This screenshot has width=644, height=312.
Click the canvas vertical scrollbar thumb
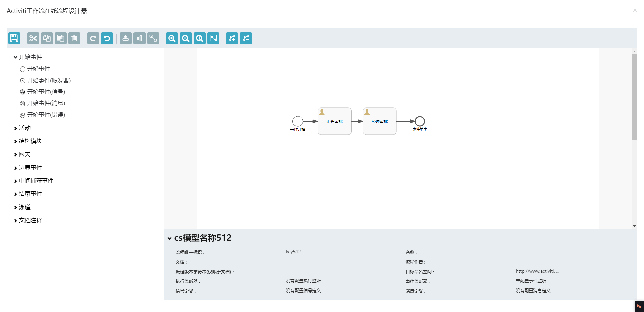coord(634,97)
